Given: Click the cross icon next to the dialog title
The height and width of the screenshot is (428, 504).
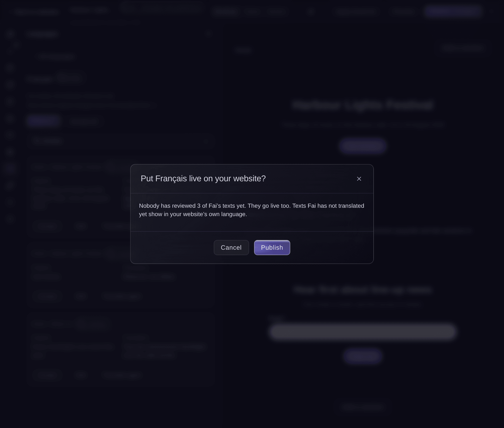Looking at the screenshot, I should pyautogui.click(x=359, y=179).
